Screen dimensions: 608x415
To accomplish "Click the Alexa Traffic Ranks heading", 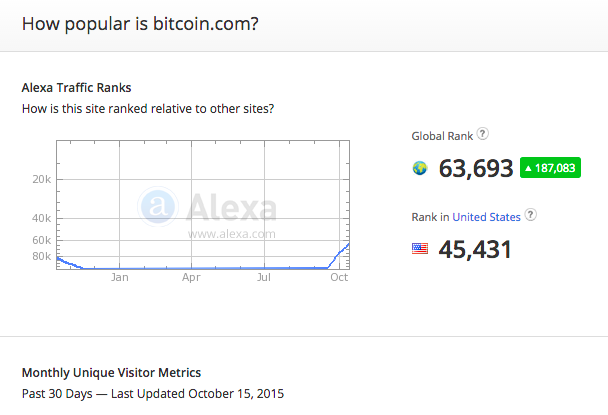I will [x=76, y=88].
